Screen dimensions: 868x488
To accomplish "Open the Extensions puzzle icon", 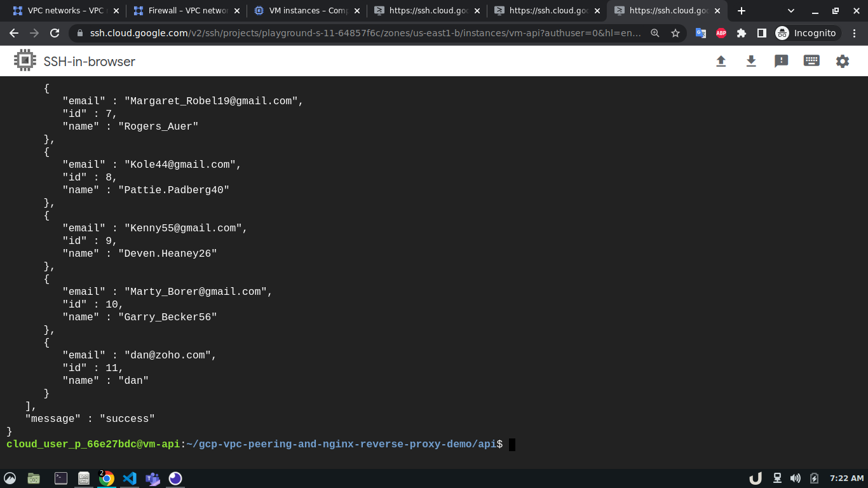I will (742, 33).
